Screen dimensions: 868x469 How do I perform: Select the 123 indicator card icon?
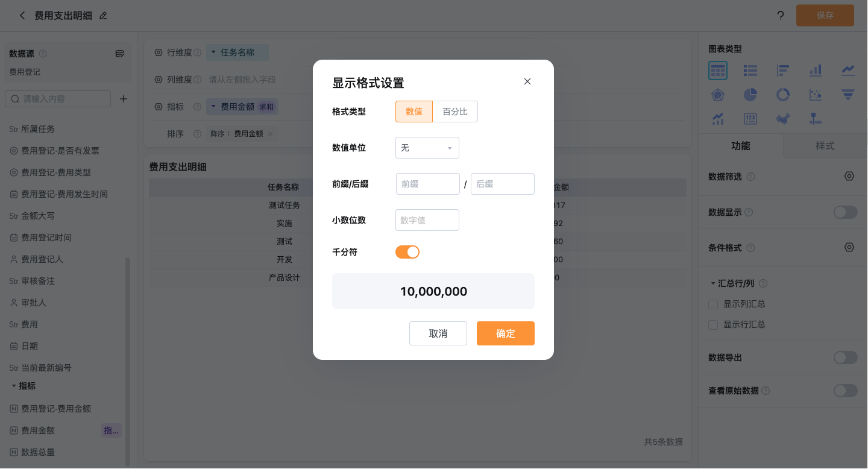coord(750,119)
